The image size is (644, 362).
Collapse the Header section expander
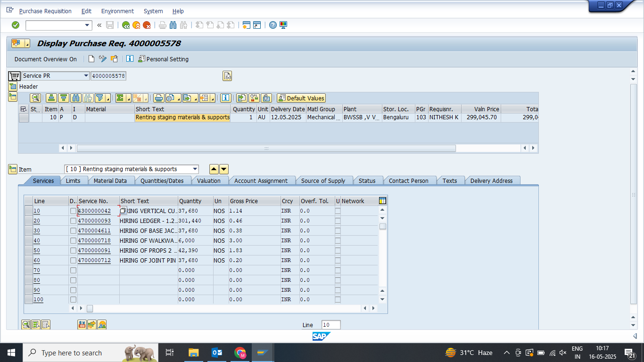pyautogui.click(x=12, y=87)
